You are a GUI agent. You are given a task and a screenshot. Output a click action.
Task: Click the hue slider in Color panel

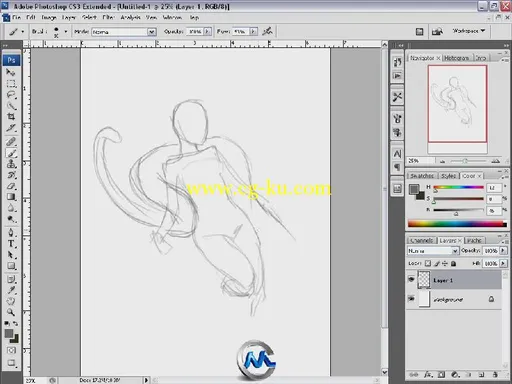[458, 187]
